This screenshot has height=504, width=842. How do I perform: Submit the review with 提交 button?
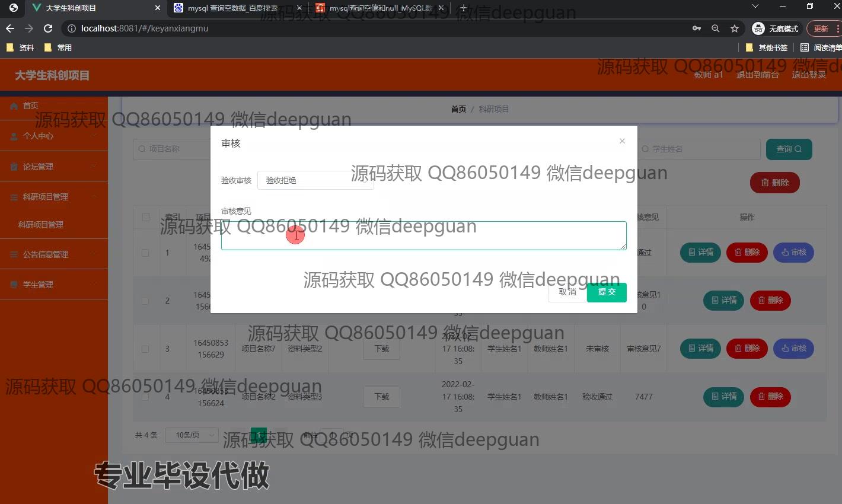(607, 292)
